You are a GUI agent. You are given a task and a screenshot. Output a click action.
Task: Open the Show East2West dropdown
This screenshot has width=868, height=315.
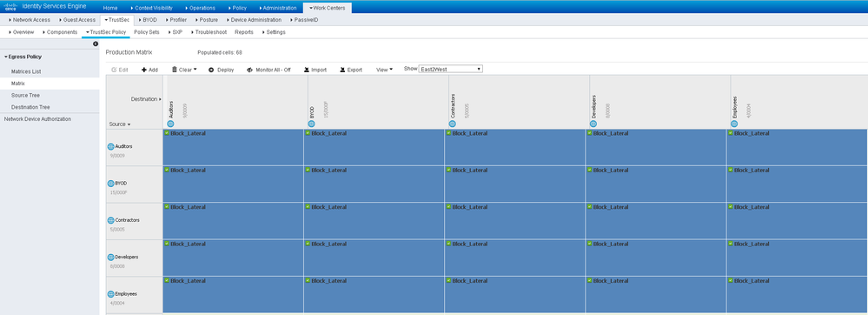click(451, 69)
